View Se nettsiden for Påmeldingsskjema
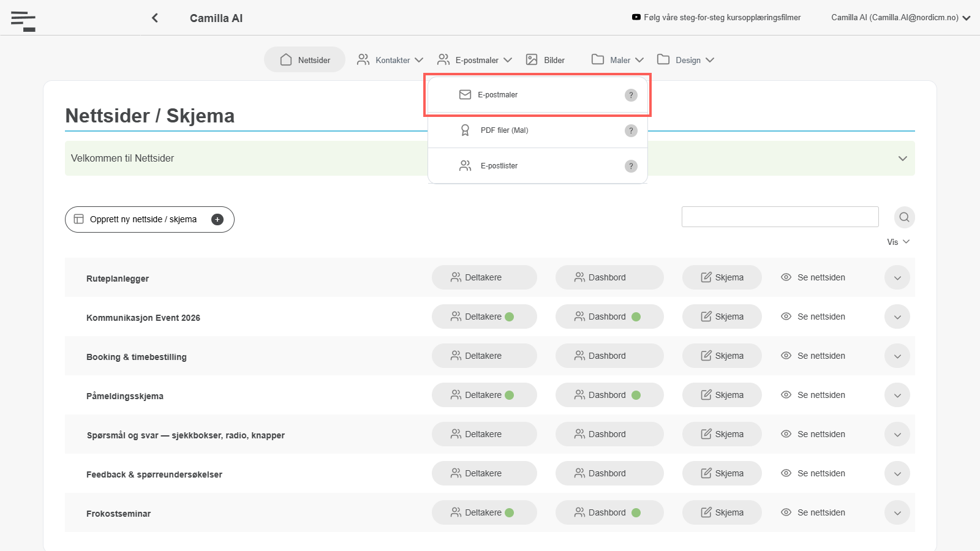980x551 pixels. click(x=813, y=395)
